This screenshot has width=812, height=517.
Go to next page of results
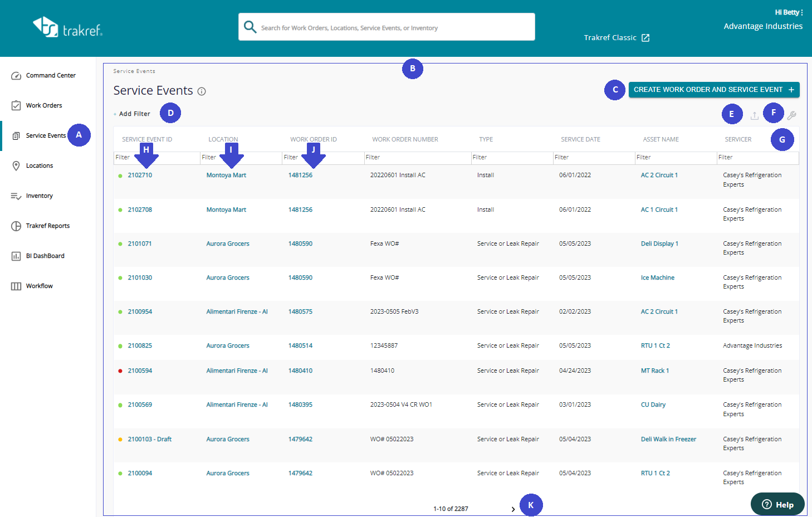[x=513, y=509]
